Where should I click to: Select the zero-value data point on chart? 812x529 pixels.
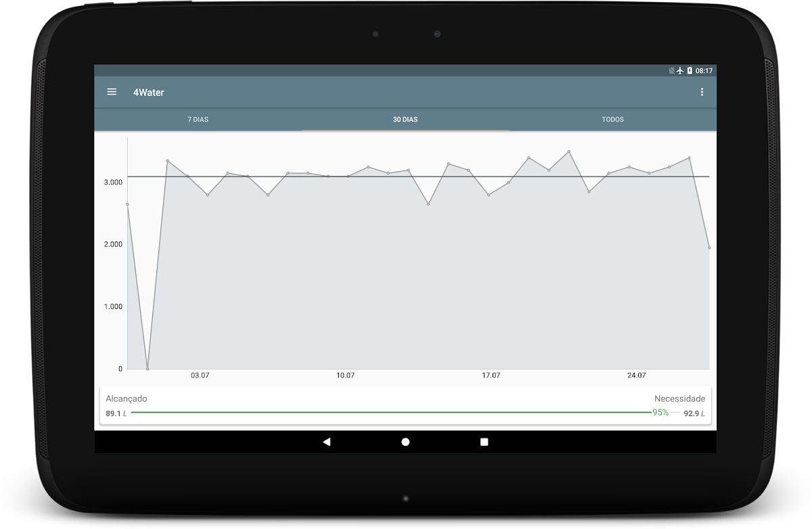point(148,369)
